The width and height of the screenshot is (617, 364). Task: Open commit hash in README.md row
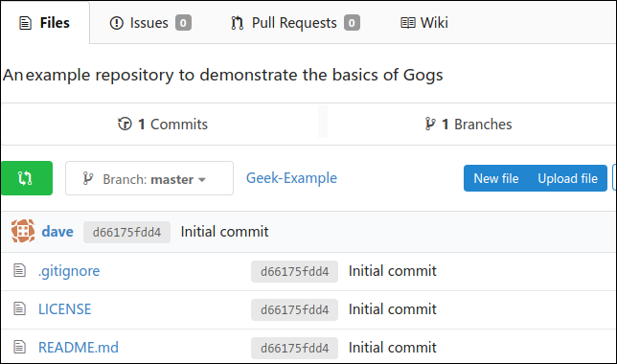(x=294, y=348)
